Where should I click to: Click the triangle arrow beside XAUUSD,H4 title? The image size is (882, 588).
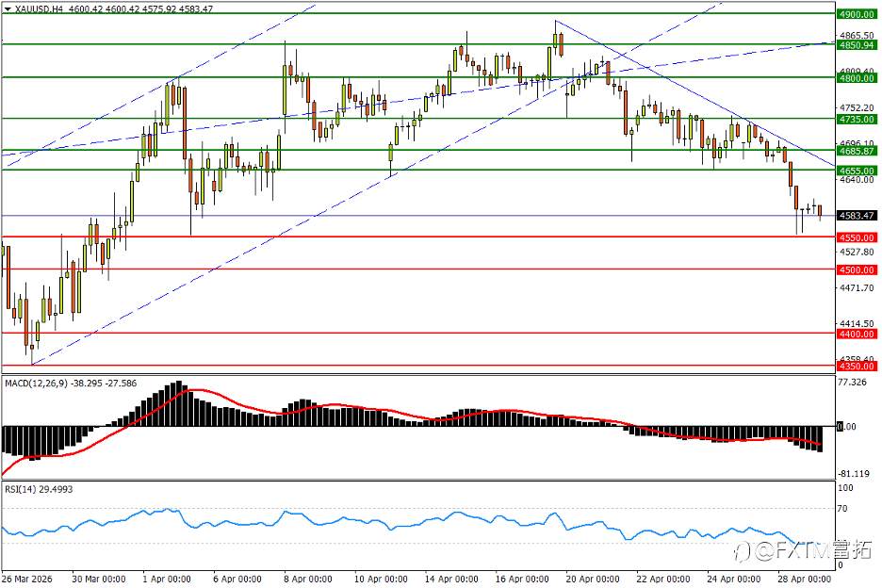[x=8, y=9]
